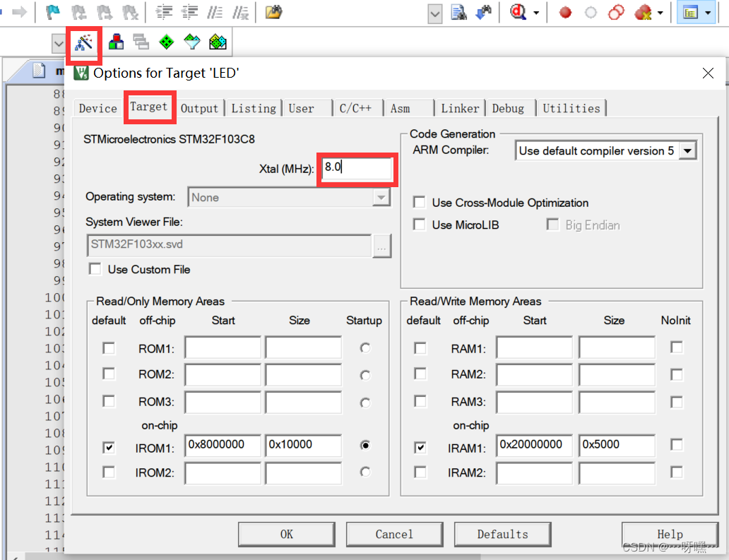
Task: Uncomment selection toolbar icon
Action: point(240,12)
